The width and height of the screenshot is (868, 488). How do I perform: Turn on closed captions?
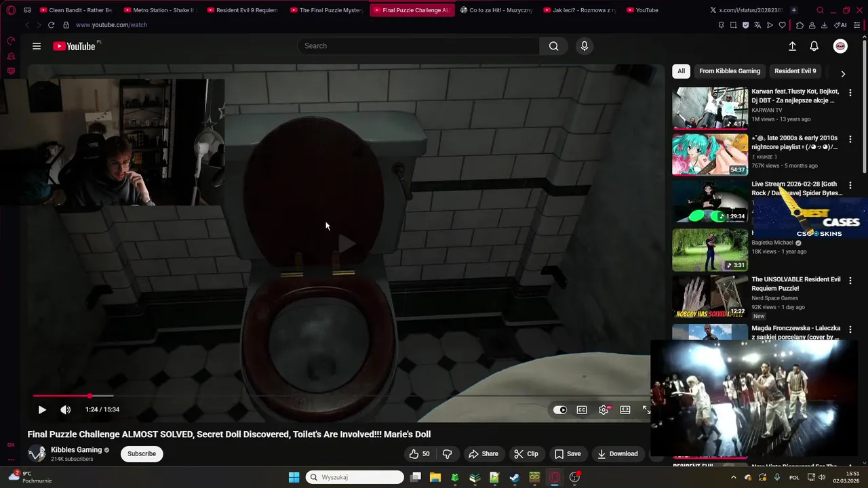pyautogui.click(x=582, y=409)
